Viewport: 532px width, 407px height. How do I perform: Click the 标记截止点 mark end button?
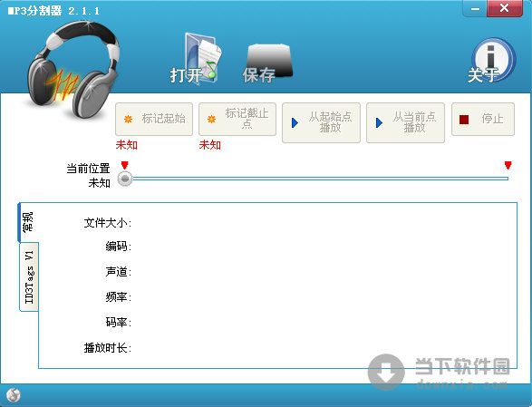click(237, 119)
